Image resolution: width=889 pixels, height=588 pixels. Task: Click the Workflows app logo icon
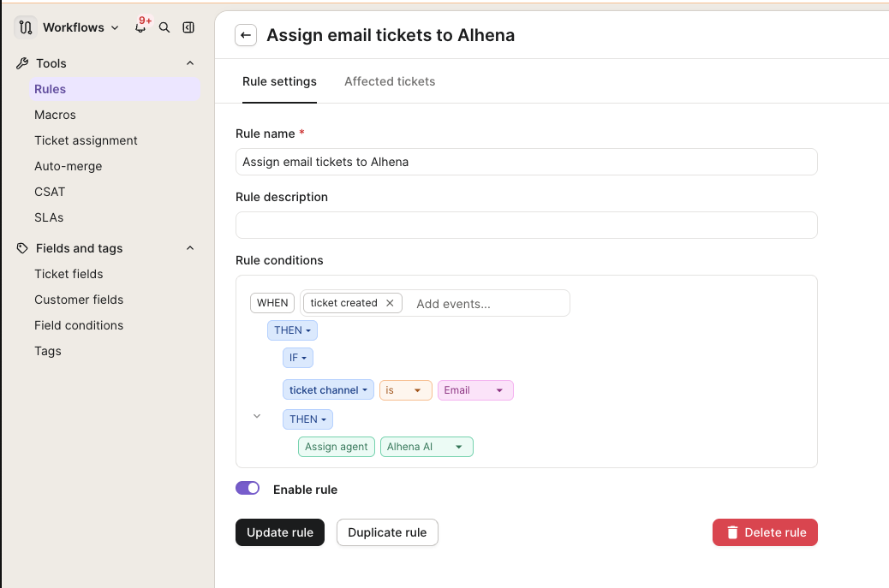pos(26,27)
